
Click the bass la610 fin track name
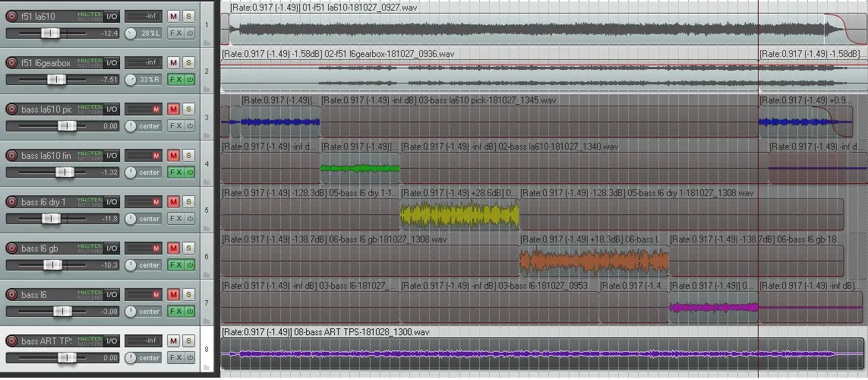(x=46, y=156)
